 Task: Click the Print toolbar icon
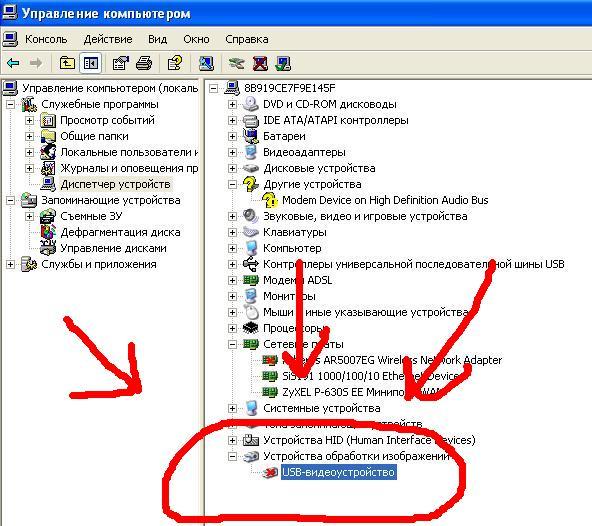coord(144,63)
